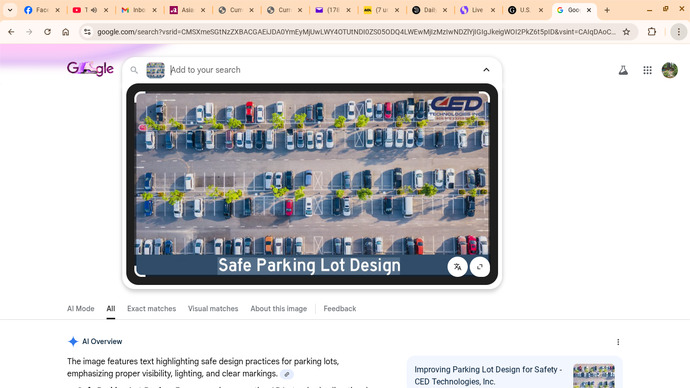Close the Gmail Inbox tab
This screenshot has height=388, width=690.
point(154,10)
